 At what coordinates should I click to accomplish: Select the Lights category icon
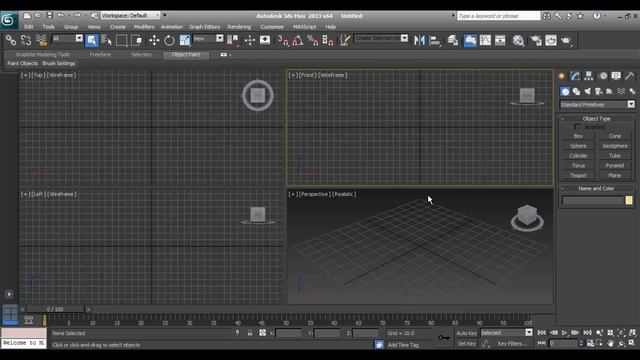point(587,91)
